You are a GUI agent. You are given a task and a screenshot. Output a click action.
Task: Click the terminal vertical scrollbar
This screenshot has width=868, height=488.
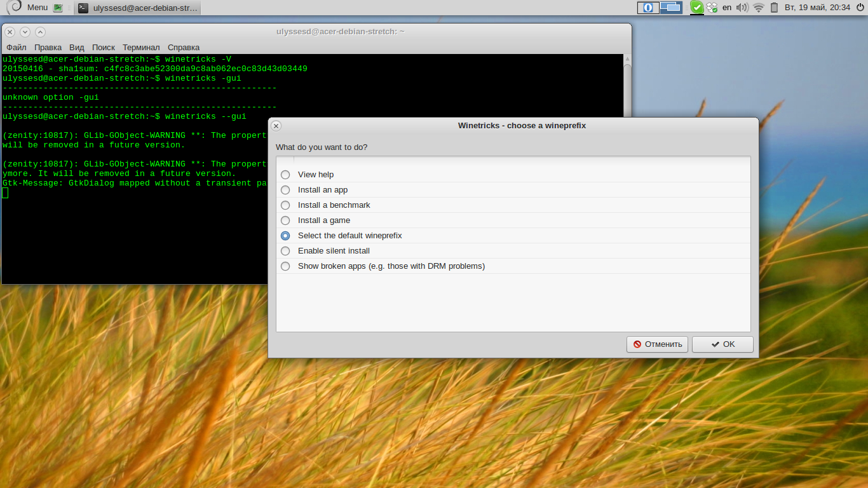click(627, 86)
